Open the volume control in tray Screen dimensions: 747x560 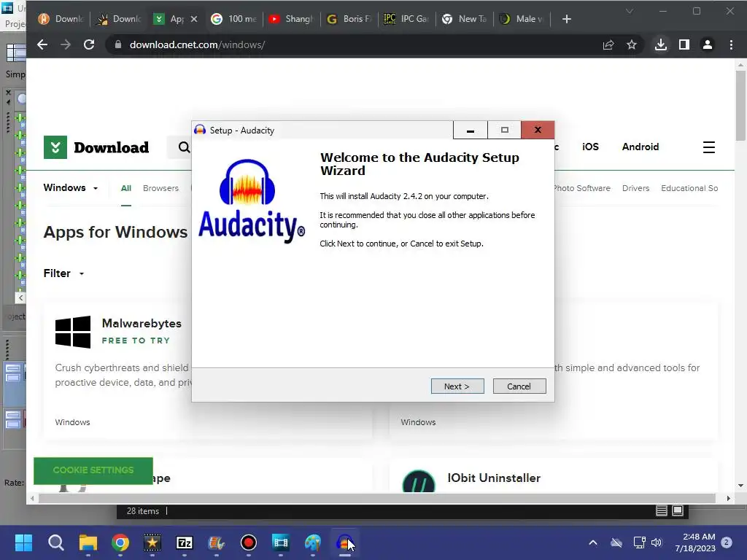point(657,542)
